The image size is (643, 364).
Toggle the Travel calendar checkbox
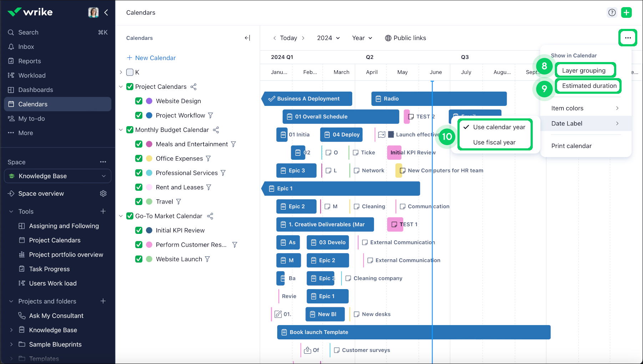pyautogui.click(x=139, y=201)
